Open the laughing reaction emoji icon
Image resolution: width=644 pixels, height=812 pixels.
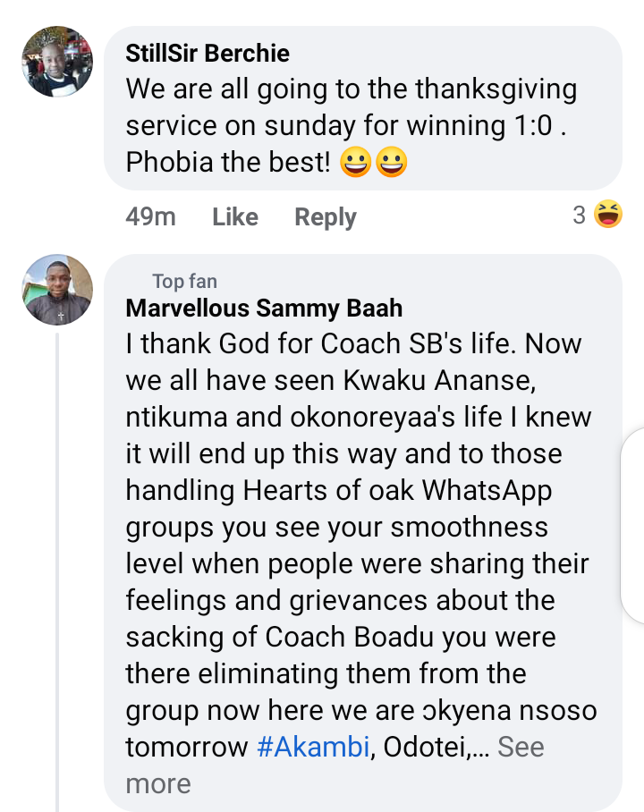click(608, 216)
